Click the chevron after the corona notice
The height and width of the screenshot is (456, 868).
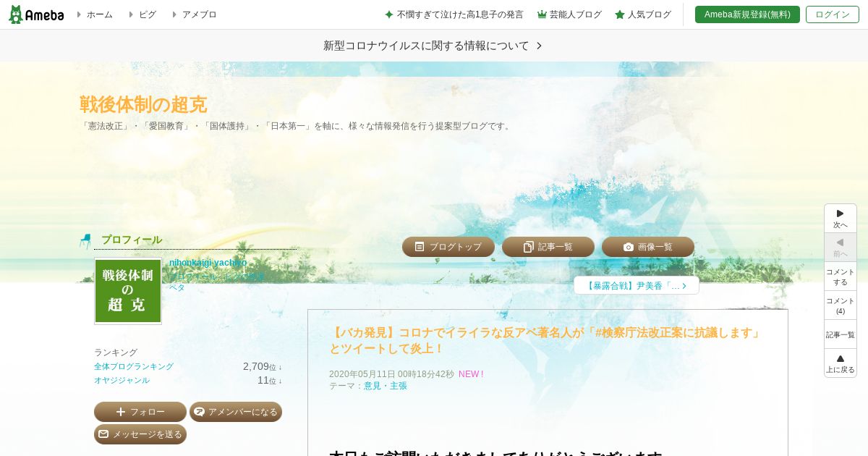[x=539, y=46]
